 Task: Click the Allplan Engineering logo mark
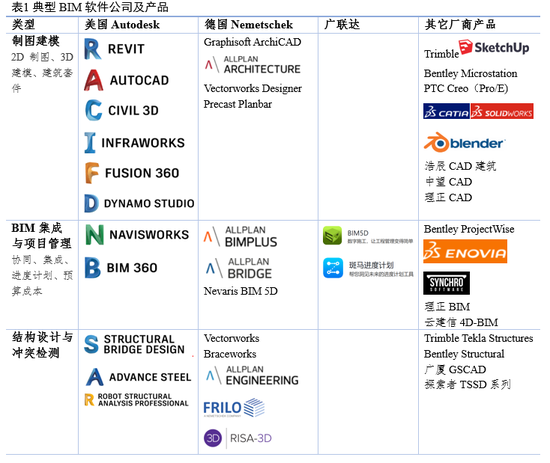(x=214, y=375)
